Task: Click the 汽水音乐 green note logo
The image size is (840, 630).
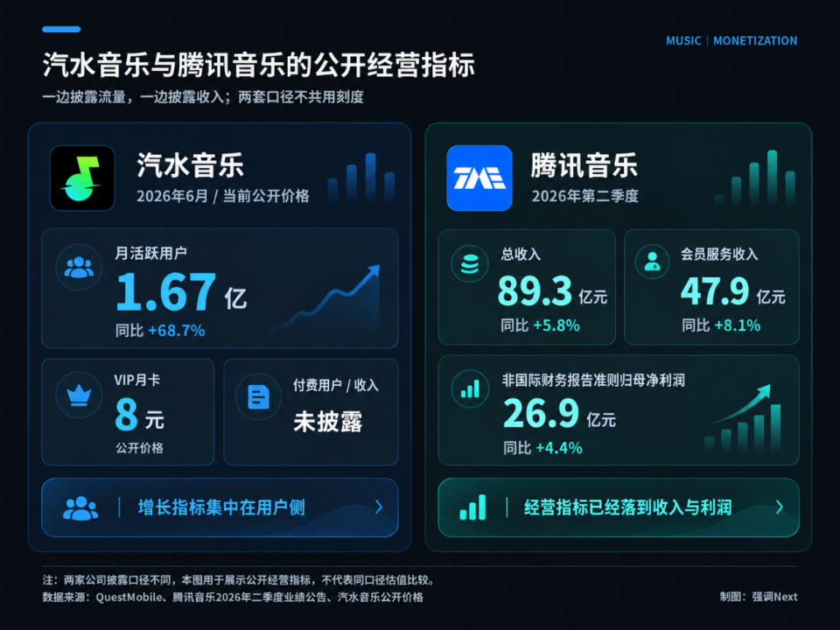Action: tap(82, 178)
